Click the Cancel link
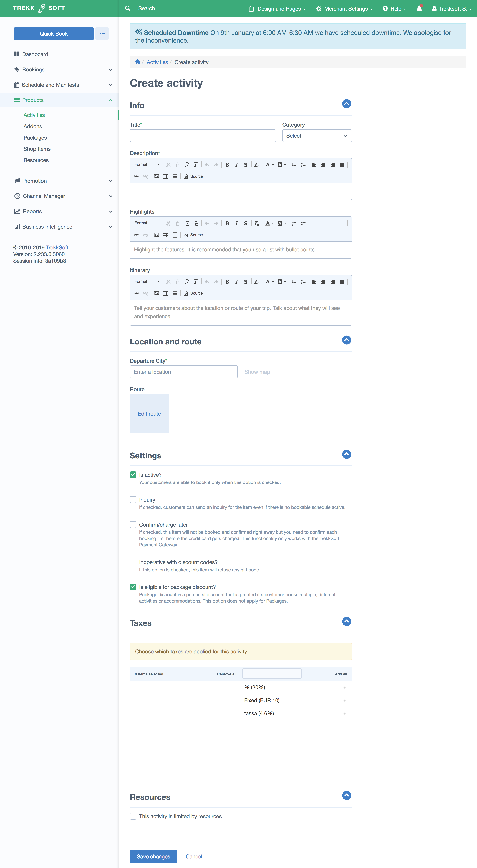Image resolution: width=477 pixels, height=868 pixels. point(194,856)
